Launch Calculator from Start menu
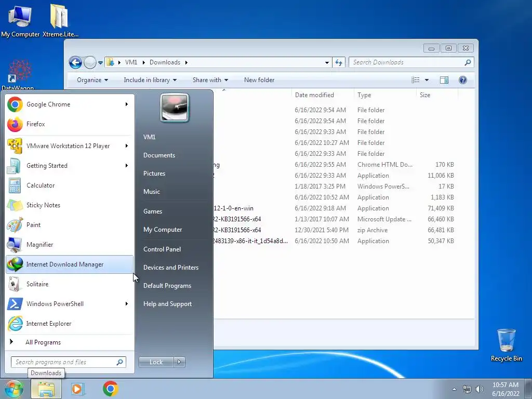This screenshot has height=399, width=532. [70, 185]
